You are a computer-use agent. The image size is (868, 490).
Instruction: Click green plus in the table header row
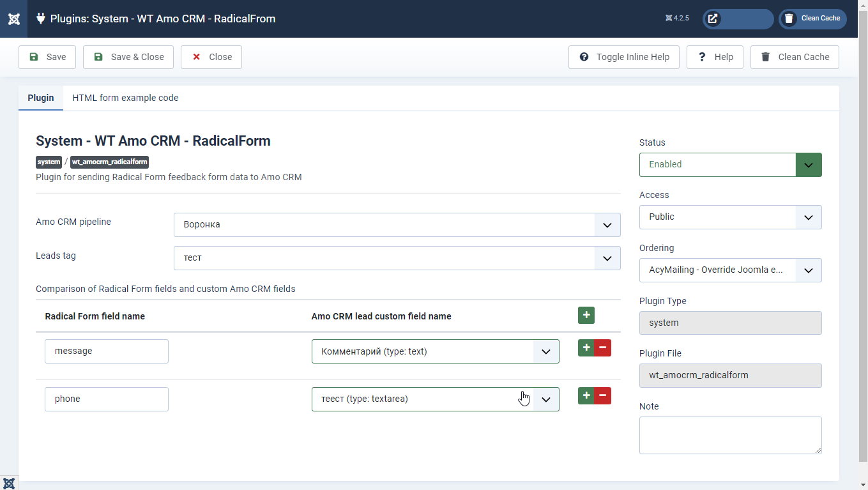(x=586, y=315)
